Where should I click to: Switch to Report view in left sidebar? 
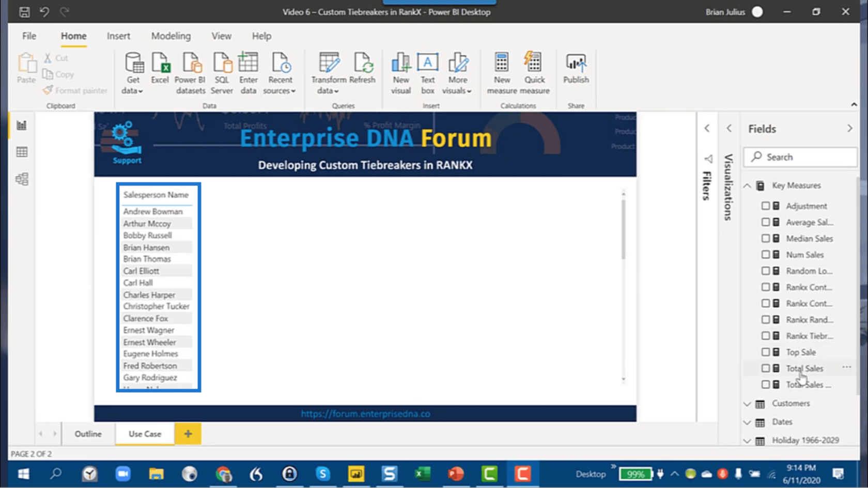[22, 125]
